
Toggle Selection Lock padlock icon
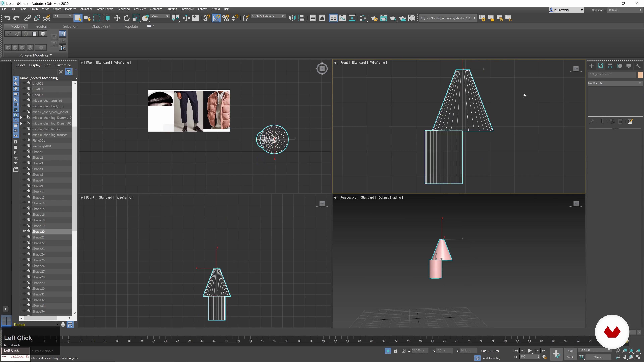[x=396, y=351]
